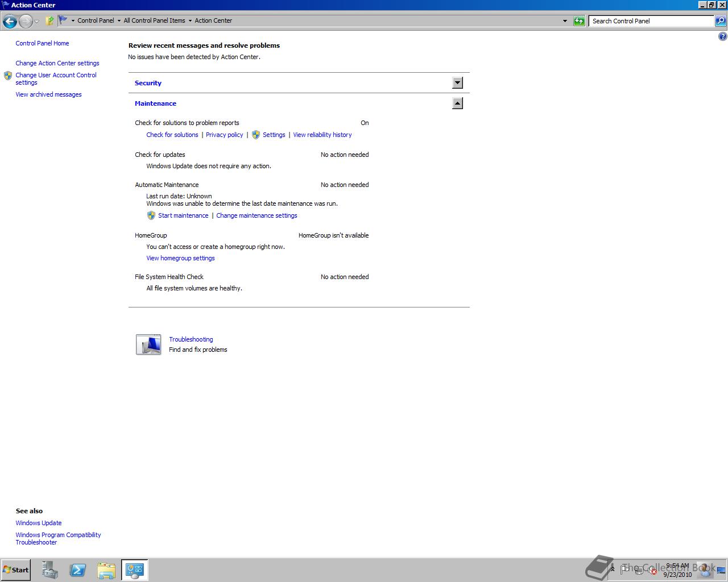The image size is (728, 582).
Task: Click the Up folder icon in navigation bar
Action: click(49, 21)
